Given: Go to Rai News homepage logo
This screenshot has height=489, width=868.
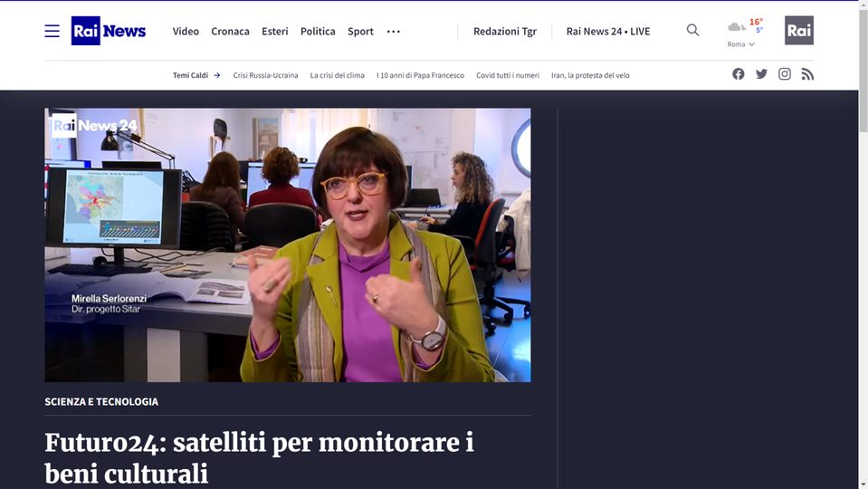Looking at the screenshot, I should click(109, 31).
